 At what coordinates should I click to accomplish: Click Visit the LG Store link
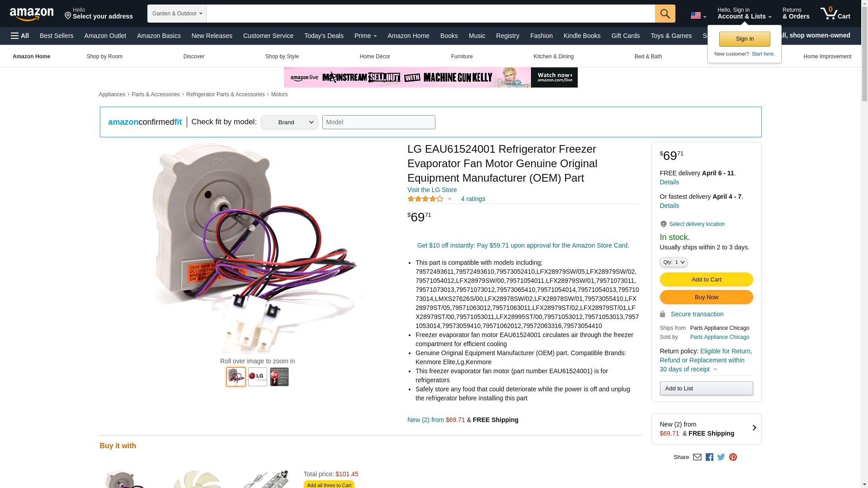(x=432, y=190)
